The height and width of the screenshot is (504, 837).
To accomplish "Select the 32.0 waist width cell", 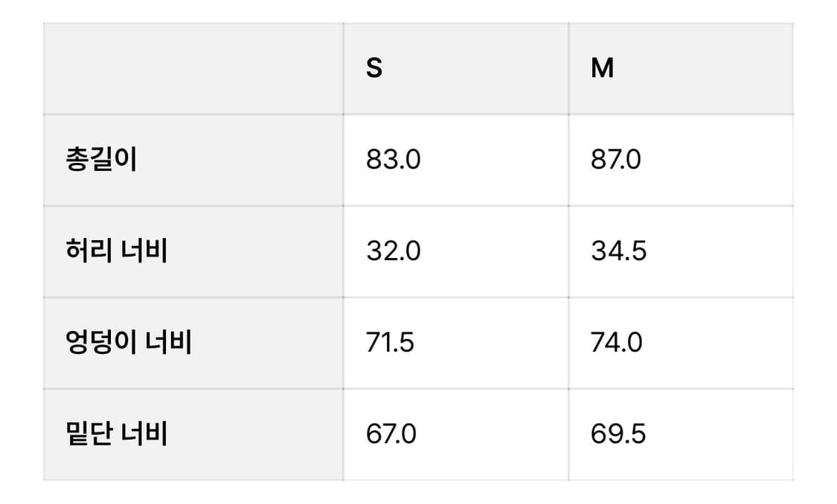I will (456, 252).
